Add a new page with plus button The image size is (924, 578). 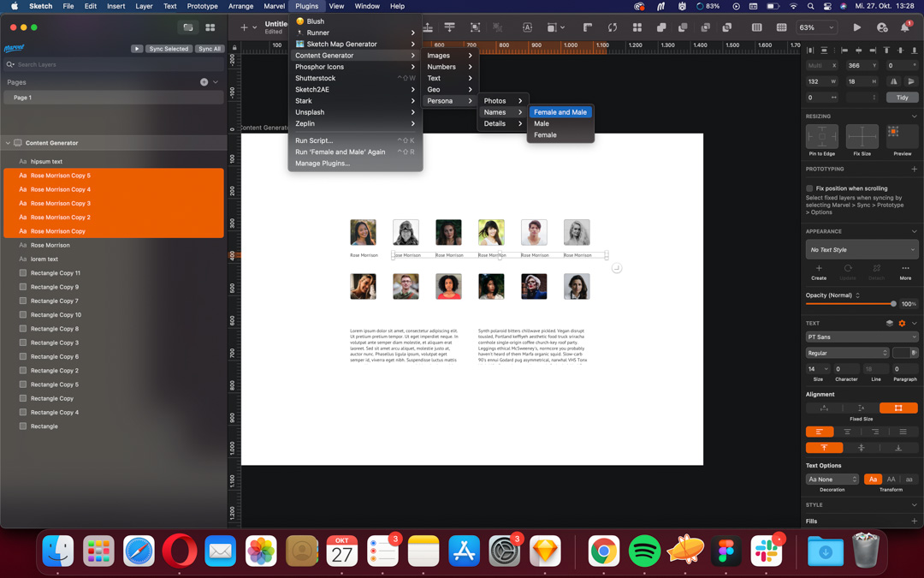point(204,82)
